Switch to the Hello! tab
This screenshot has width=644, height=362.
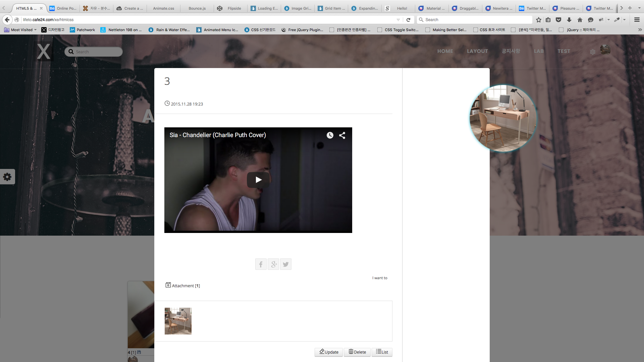(x=398, y=8)
